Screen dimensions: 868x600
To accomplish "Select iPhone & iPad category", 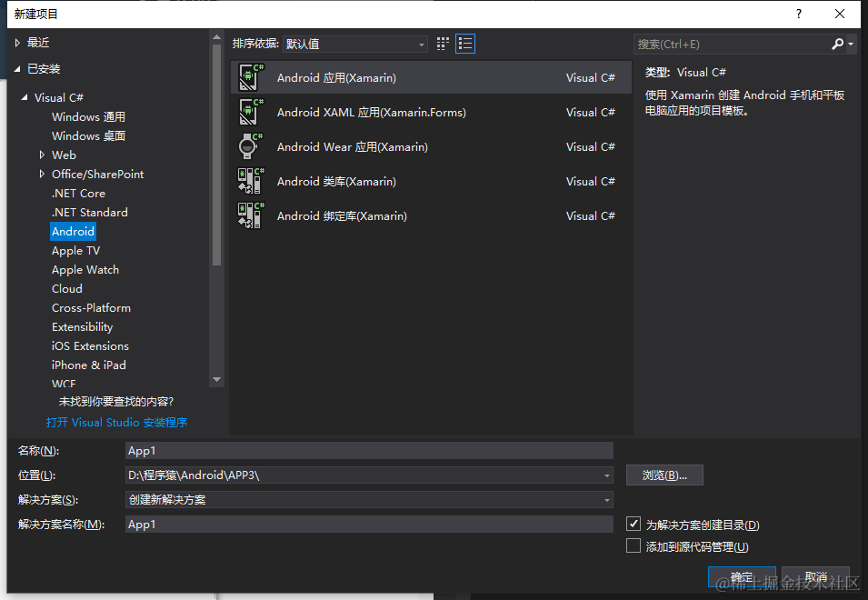I will click(88, 365).
